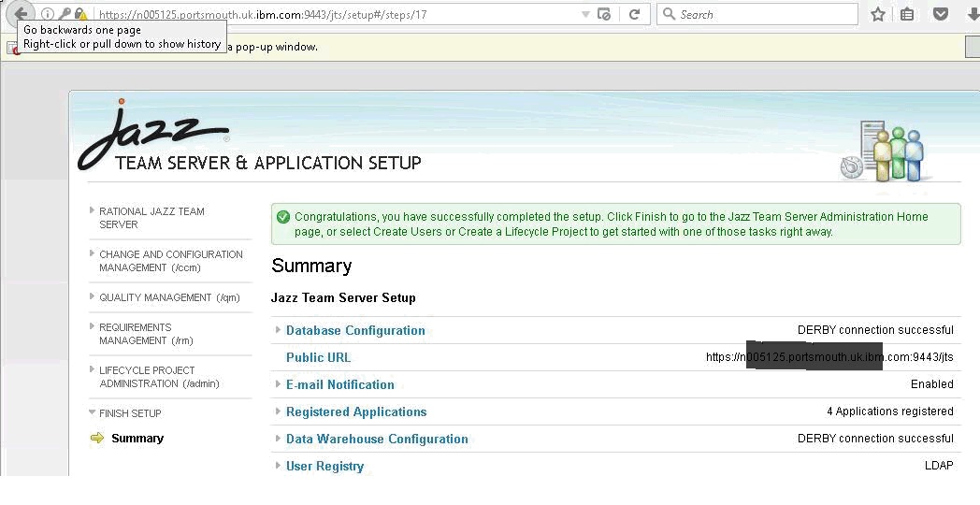Click '4 Applications registered' status text

tap(890, 411)
